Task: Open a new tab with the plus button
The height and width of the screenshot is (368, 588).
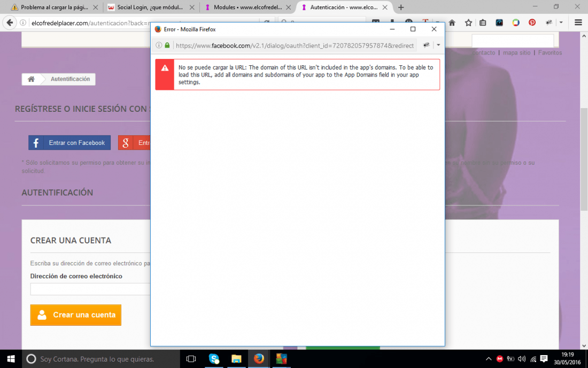Action: click(401, 7)
